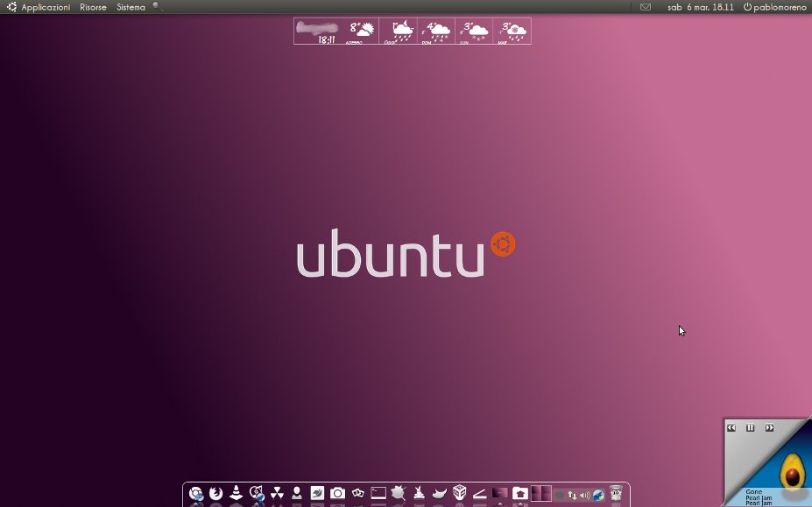Open the pablomoreno session menu
Image resolution: width=812 pixels, height=507 pixels.
(x=774, y=7)
